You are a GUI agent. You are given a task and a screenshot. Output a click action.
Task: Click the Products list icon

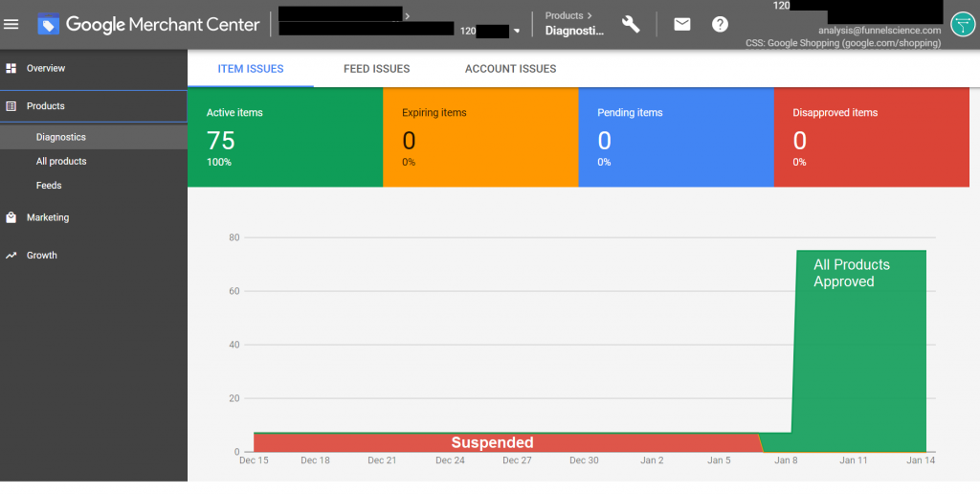tap(11, 106)
